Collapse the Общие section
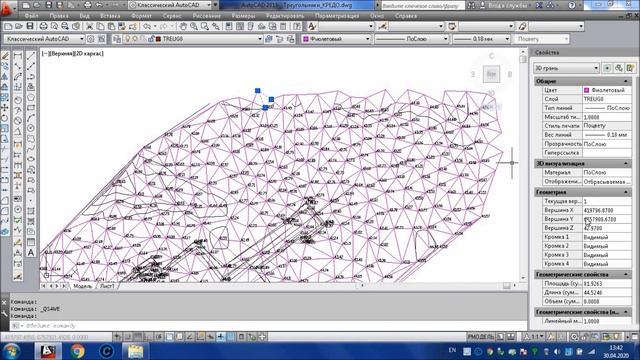Image resolution: width=640 pixels, height=360 pixels. [626, 81]
